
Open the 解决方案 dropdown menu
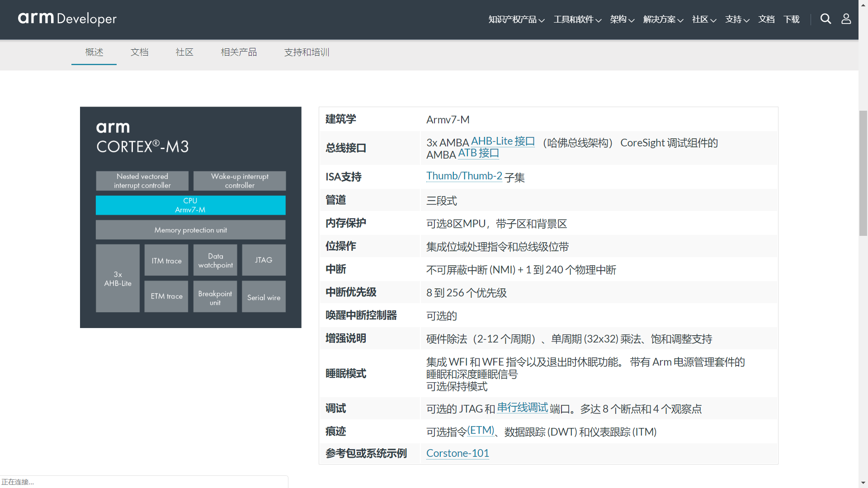pyautogui.click(x=663, y=19)
